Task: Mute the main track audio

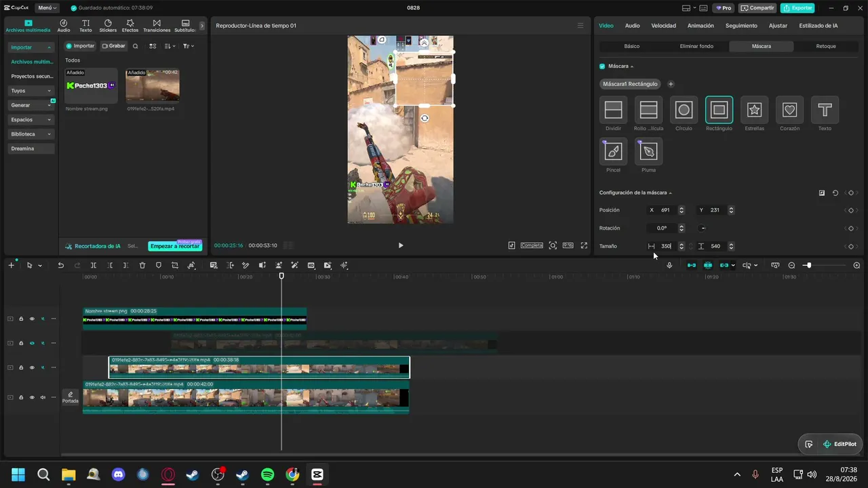Action: pos(43,397)
